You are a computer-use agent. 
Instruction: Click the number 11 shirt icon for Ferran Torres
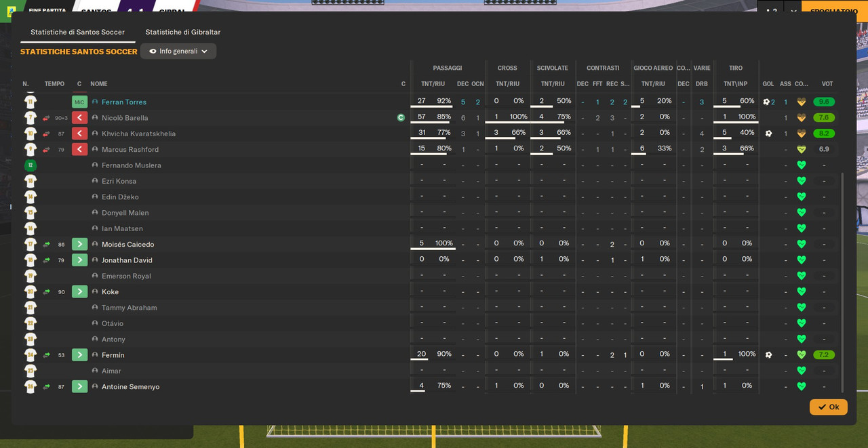click(31, 102)
